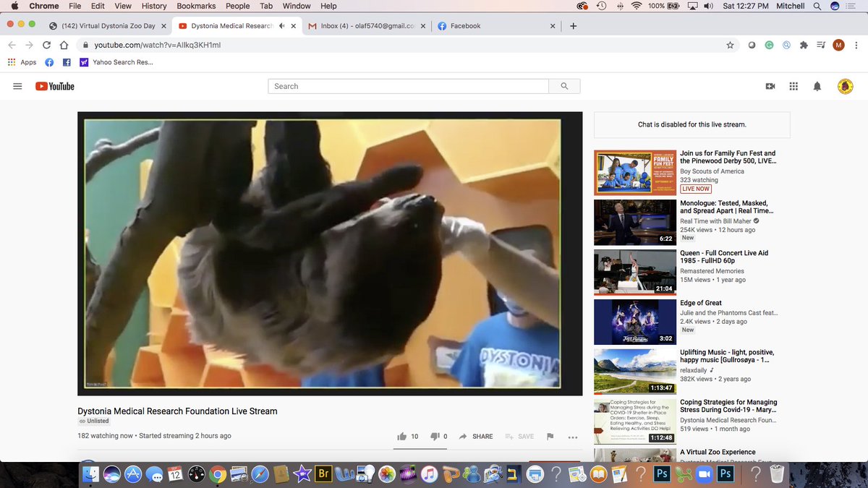The image size is (868, 488).
Task: Open Uplifting Music video thumbnail
Action: (634, 372)
